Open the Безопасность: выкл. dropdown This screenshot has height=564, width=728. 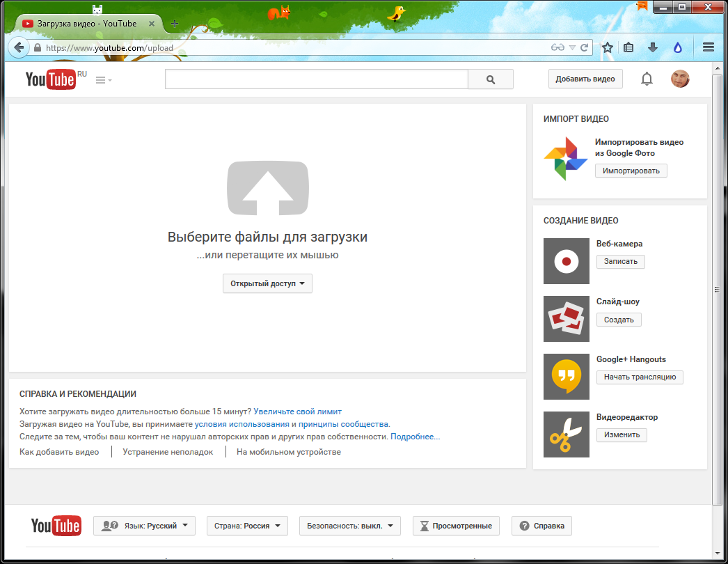coord(349,526)
